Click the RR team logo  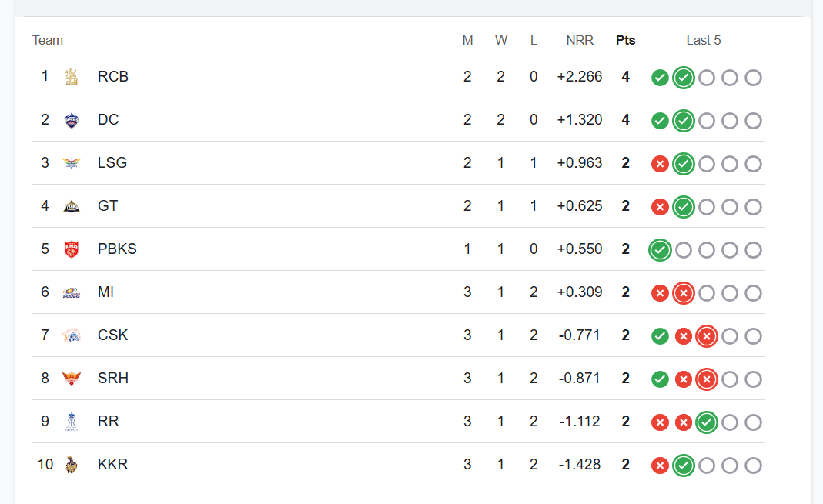click(72, 422)
